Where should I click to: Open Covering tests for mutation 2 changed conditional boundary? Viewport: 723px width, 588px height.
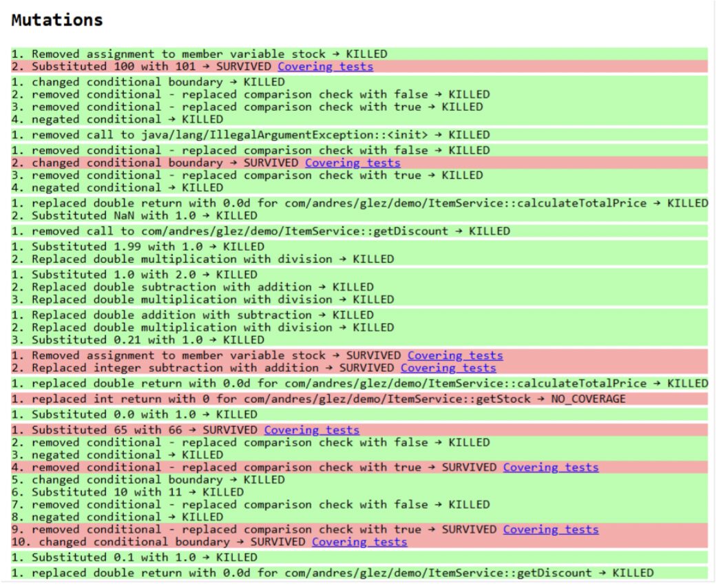coord(353,163)
